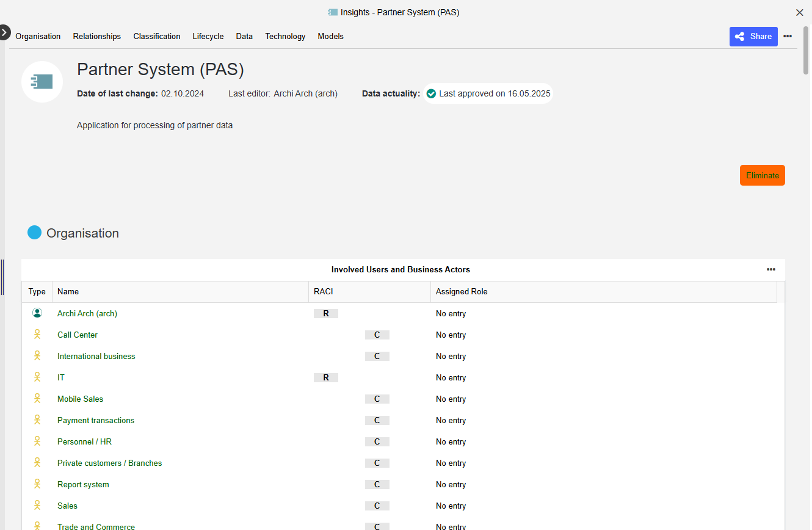The image size is (812, 530).
Task: Switch to the Technology tab
Action: [x=285, y=37]
